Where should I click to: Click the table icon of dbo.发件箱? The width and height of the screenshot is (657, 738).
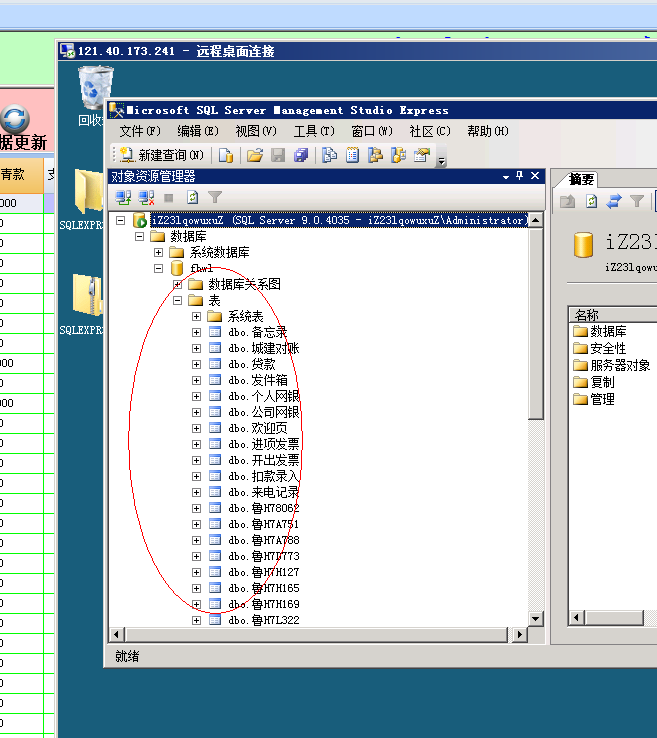pos(215,380)
